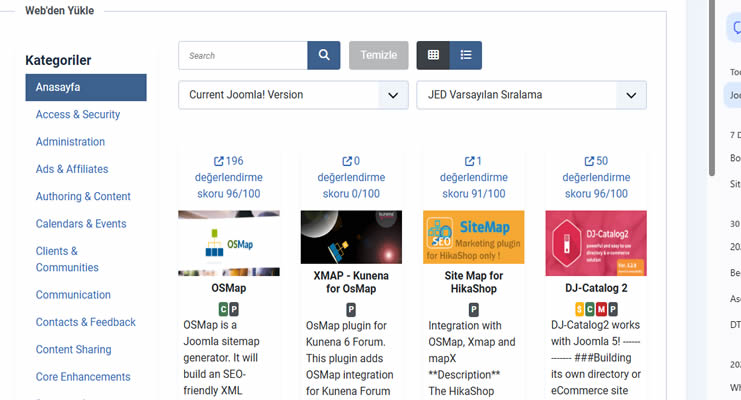This screenshot has width=741, height=400.
Task: Open the Site Map for HikaShop title
Action: (x=474, y=282)
